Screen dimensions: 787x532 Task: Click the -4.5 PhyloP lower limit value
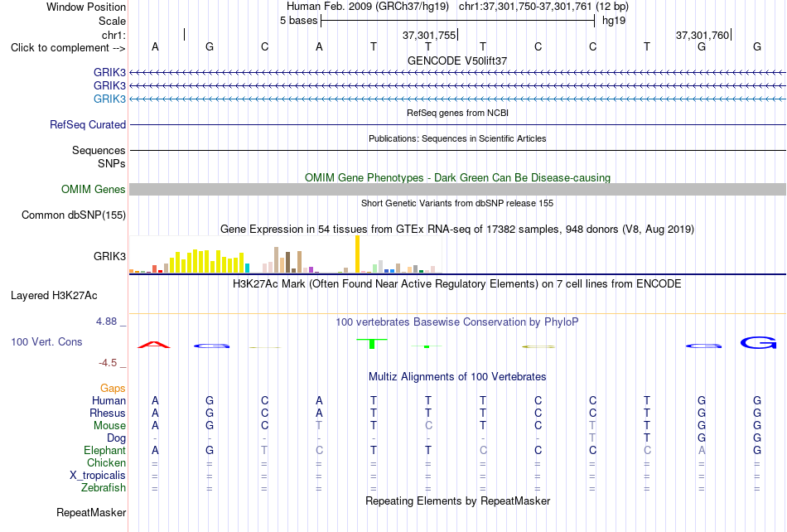click(108, 362)
